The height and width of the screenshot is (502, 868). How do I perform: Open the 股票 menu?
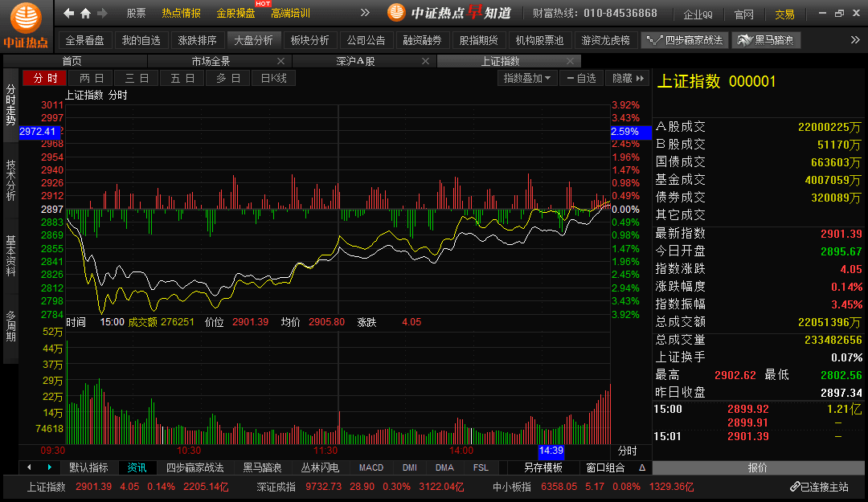point(136,14)
